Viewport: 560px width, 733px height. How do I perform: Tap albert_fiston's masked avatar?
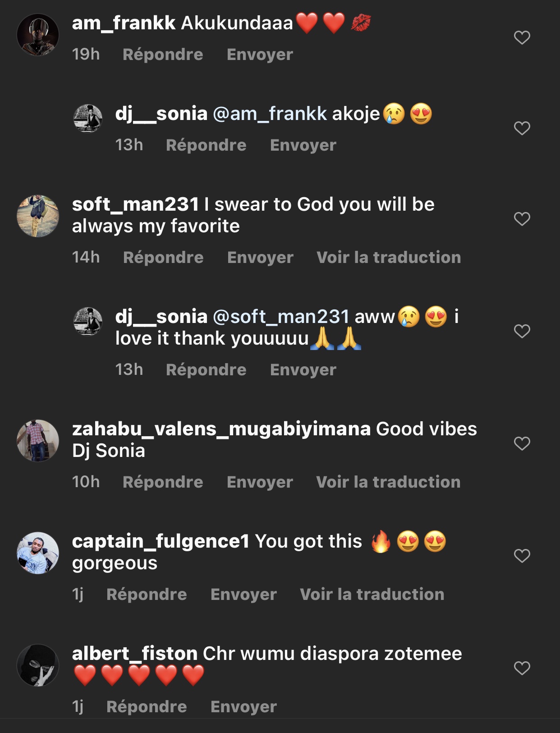[38, 665]
